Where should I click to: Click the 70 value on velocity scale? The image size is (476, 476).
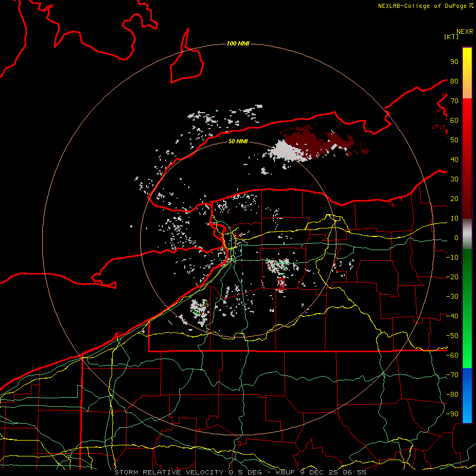coord(454,101)
